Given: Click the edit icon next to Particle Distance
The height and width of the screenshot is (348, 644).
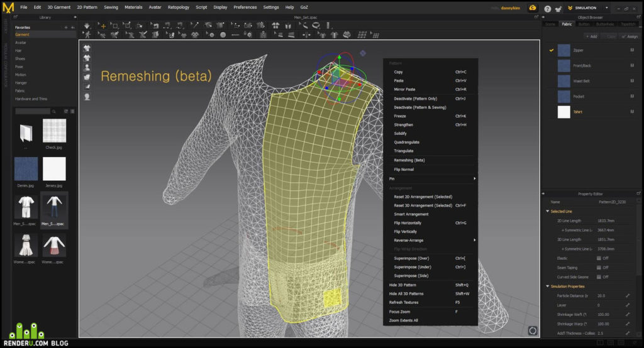Looking at the screenshot, I should coord(628,295).
